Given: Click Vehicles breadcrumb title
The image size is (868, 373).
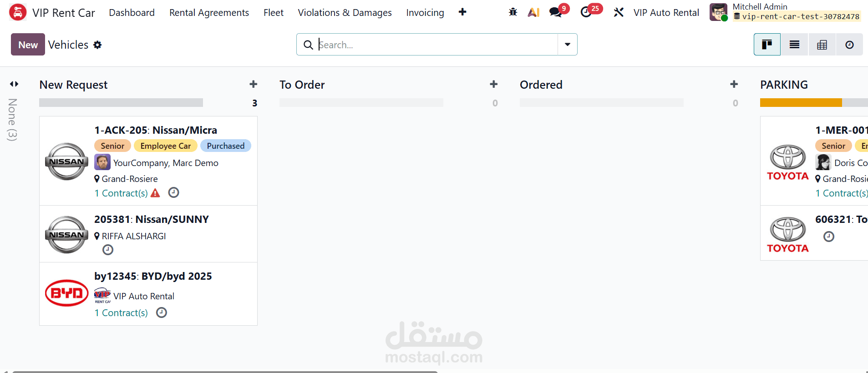Looking at the screenshot, I should tap(68, 45).
